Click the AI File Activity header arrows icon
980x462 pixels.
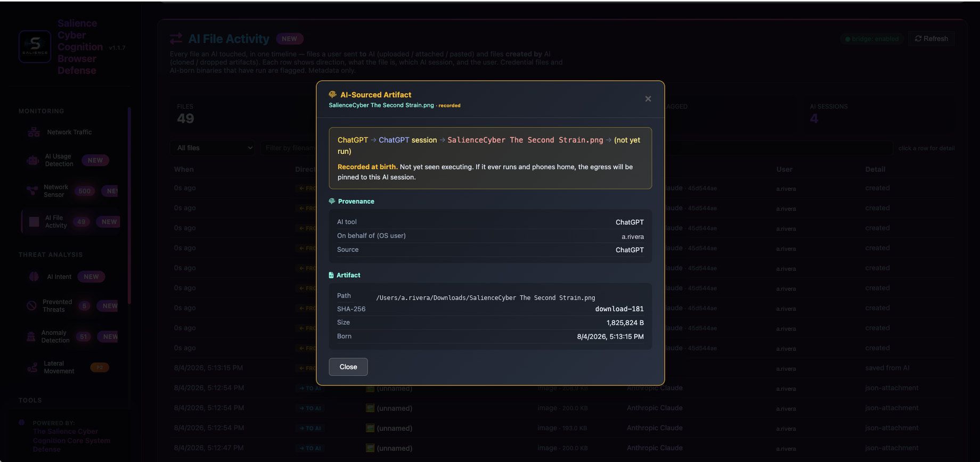click(x=176, y=39)
